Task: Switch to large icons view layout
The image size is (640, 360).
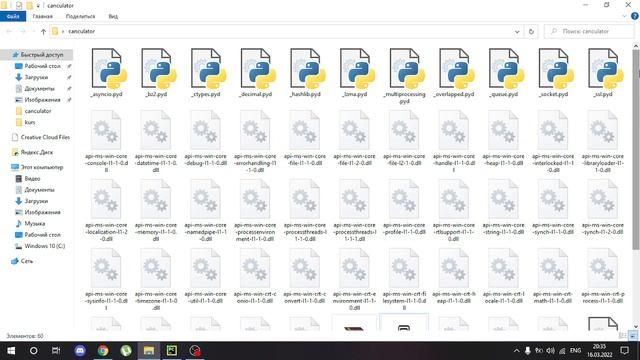Action: point(633,336)
